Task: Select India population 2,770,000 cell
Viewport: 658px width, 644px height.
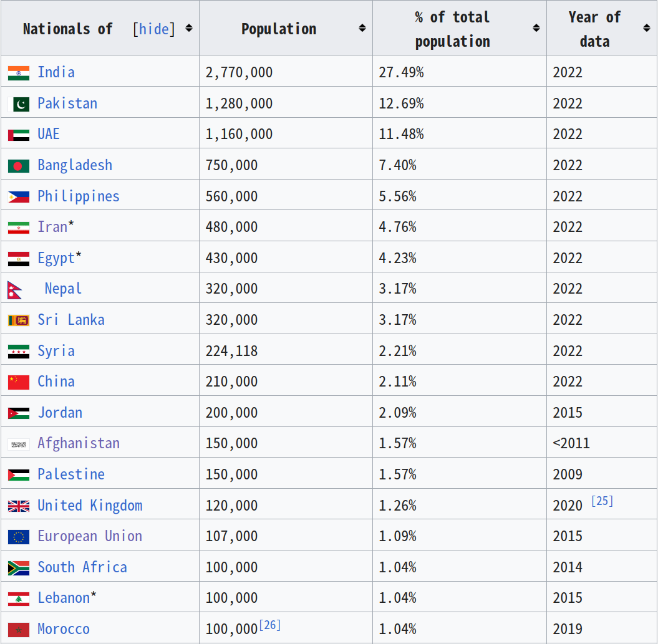Action: click(x=286, y=71)
